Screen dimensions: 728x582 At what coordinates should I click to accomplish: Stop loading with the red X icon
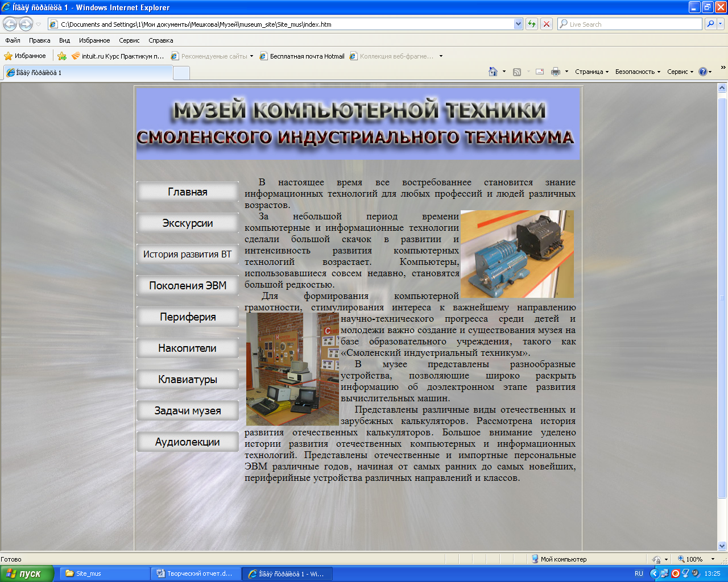(x=547, y=24)
